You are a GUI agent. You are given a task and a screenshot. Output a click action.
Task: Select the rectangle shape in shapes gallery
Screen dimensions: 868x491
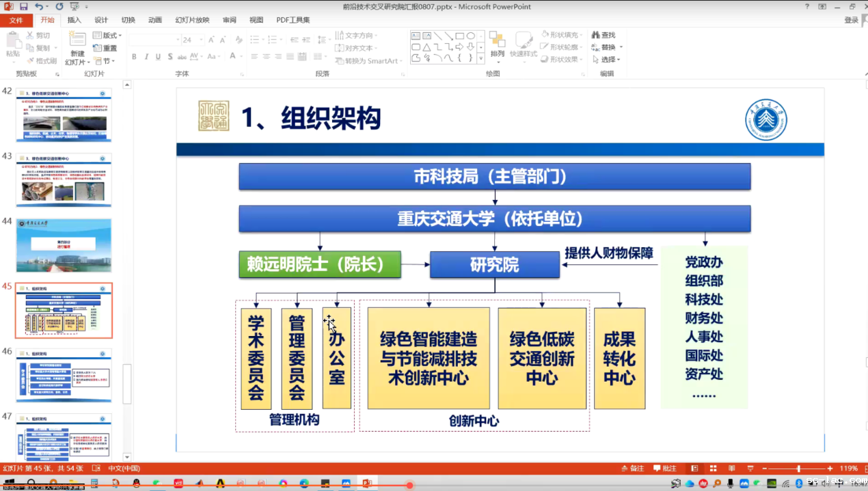click(x=460, y=36)
